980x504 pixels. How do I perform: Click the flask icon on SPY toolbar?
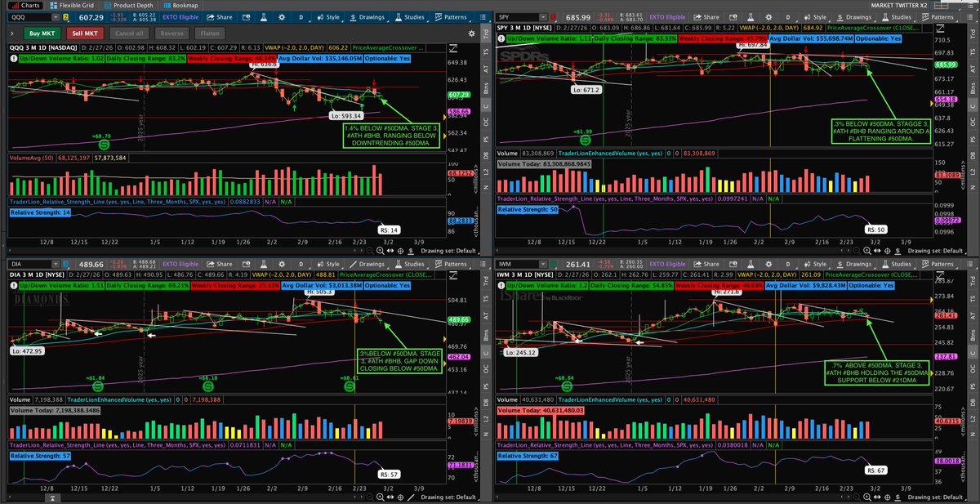coord(751,17)
